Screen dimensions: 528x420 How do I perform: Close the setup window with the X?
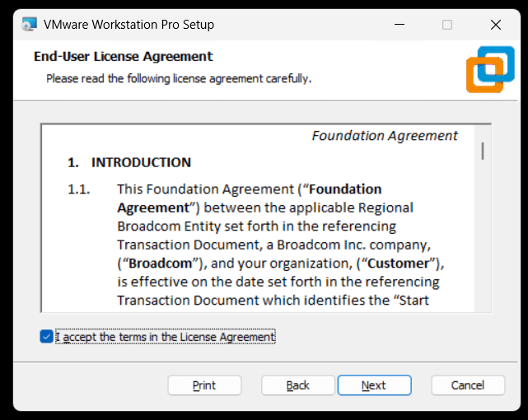coord(496,25)
